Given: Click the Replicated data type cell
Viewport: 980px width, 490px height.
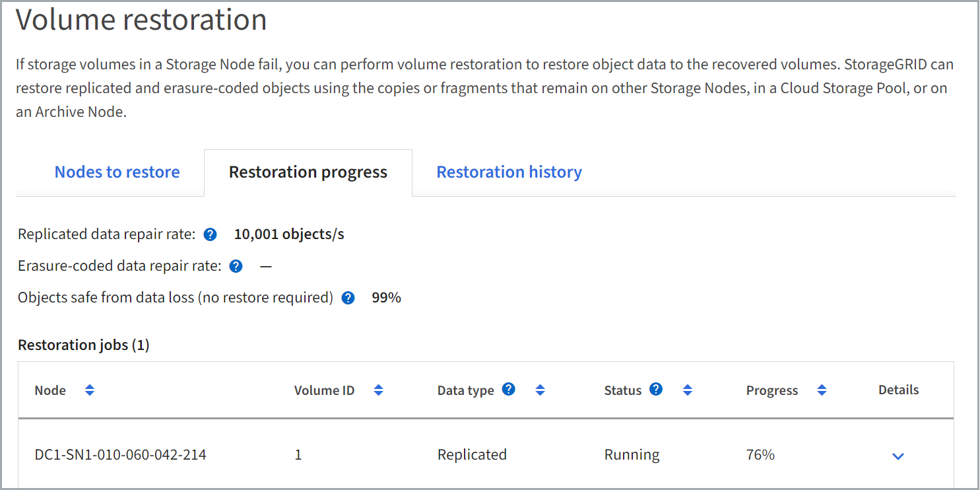Looking at the screenshot, I should click(x=472, y=455).
